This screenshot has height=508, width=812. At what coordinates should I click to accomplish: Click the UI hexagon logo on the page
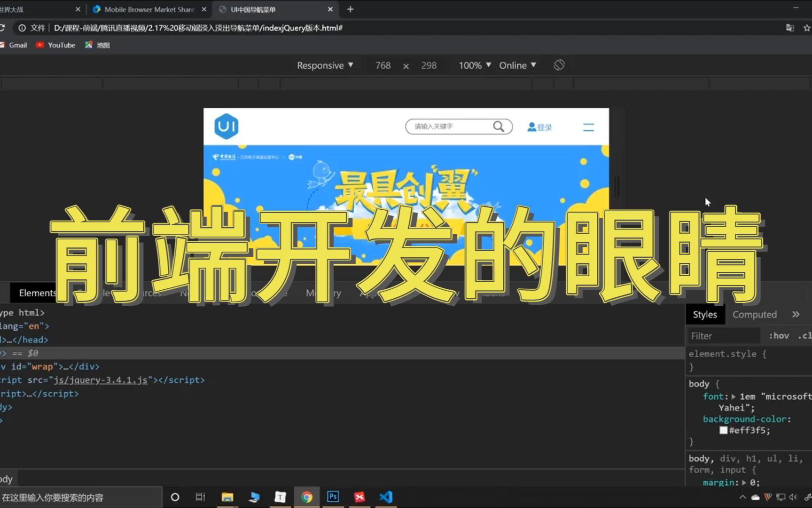226,126
